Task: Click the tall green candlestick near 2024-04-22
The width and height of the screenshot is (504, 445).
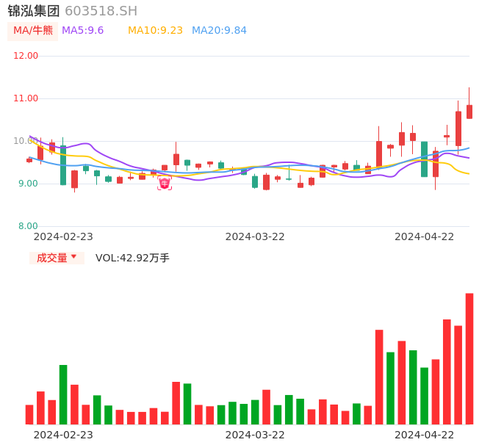Action: tap(425, 159)
